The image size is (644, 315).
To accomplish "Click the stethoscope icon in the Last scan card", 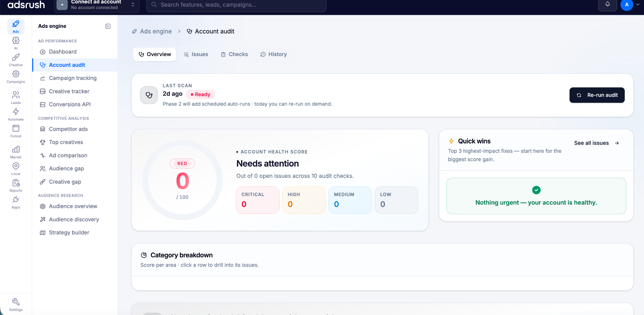I will tap(149, 95).
